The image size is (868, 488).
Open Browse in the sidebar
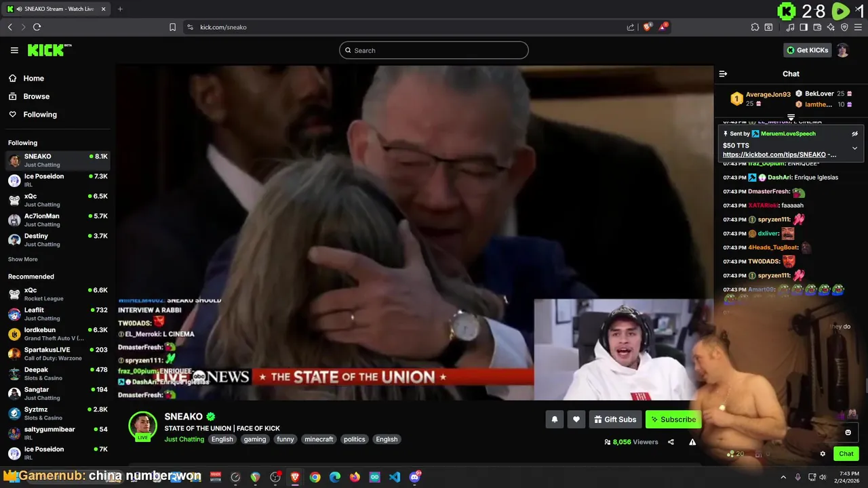(36, 96)
